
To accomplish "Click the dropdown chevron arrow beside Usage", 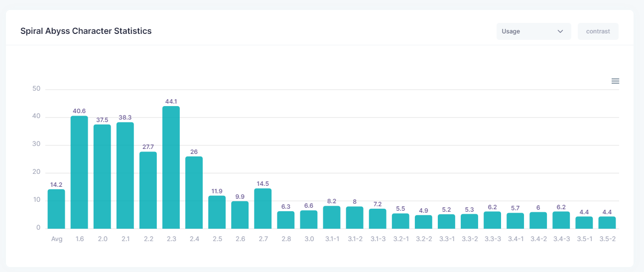I will pyautogui.click(x=560, y=31).
